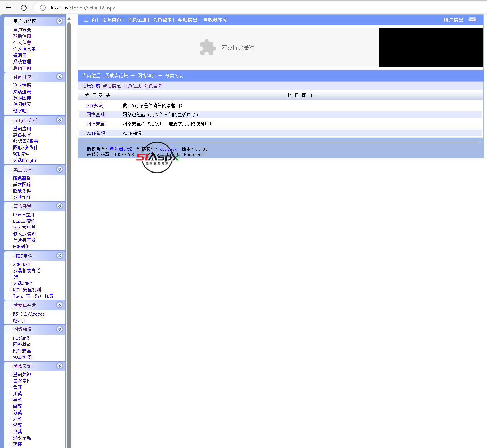The image size is (487, 448).
Task: Open 笑话连篇 in the sidebar
Action: click(x=22, y=92)
